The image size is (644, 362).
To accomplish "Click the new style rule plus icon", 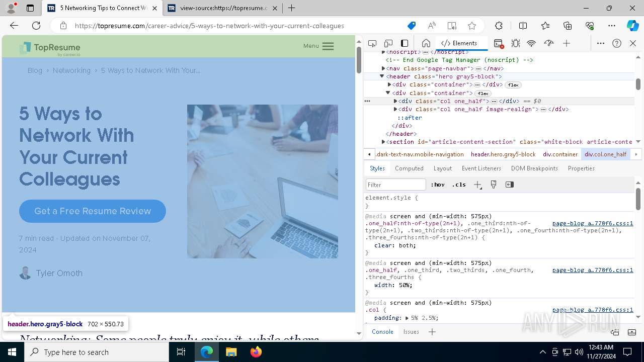I will [477, 185].
